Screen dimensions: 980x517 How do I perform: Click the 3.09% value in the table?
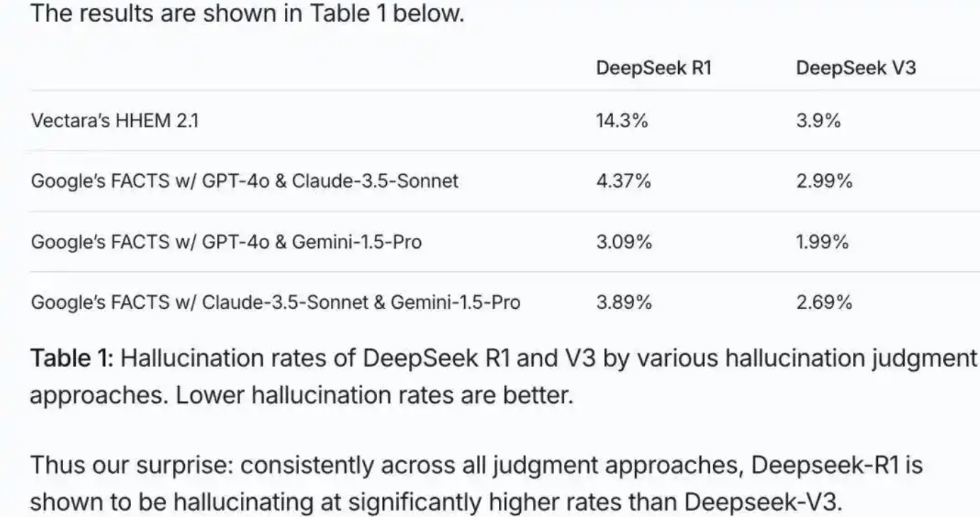624,242
